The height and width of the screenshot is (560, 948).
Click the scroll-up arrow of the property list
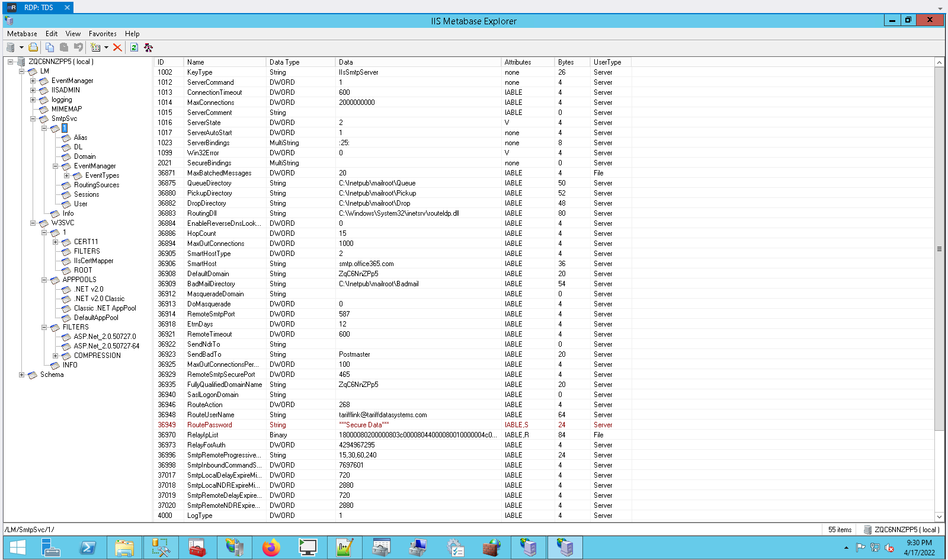(x=939, y=62)
